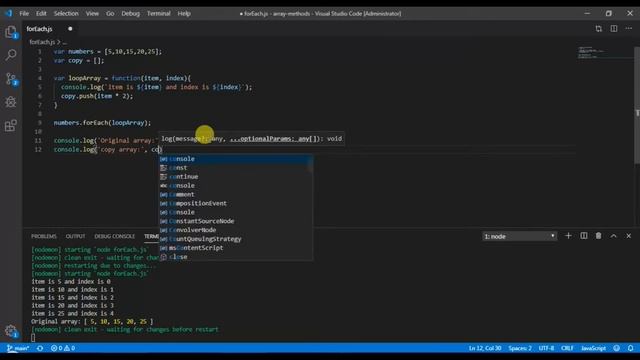The width and height of the screenshot is (640, 360).
Task: Choose the 'close' suggestion in the autocomplete list
Action: 236,257
